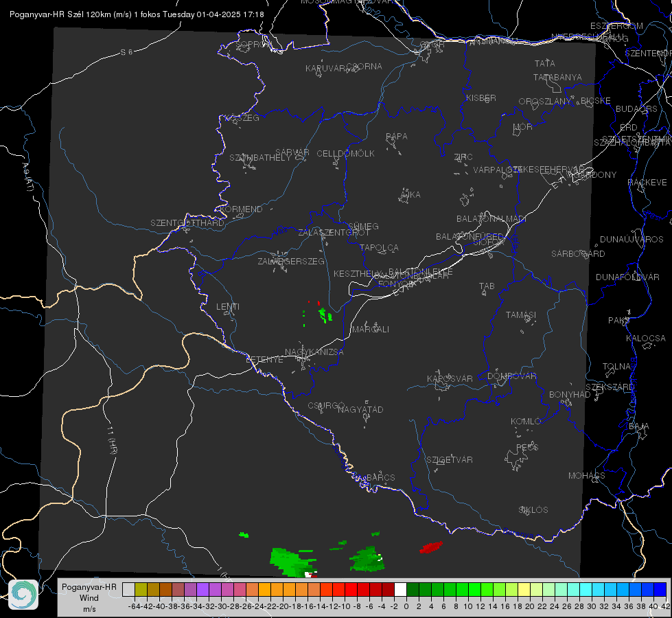Viewport: 672px width, 618px height.
Task: Click the CSORNA city label
Action: pos(364,66)
